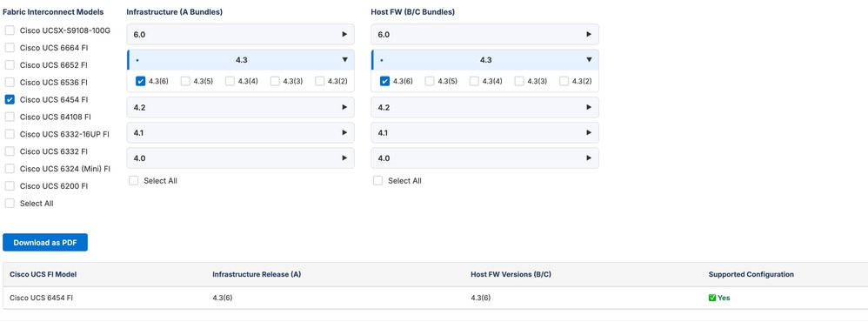868x322 pixels.
Task: Check Select All under Infrastructure A Bundles
Action: 133,181
